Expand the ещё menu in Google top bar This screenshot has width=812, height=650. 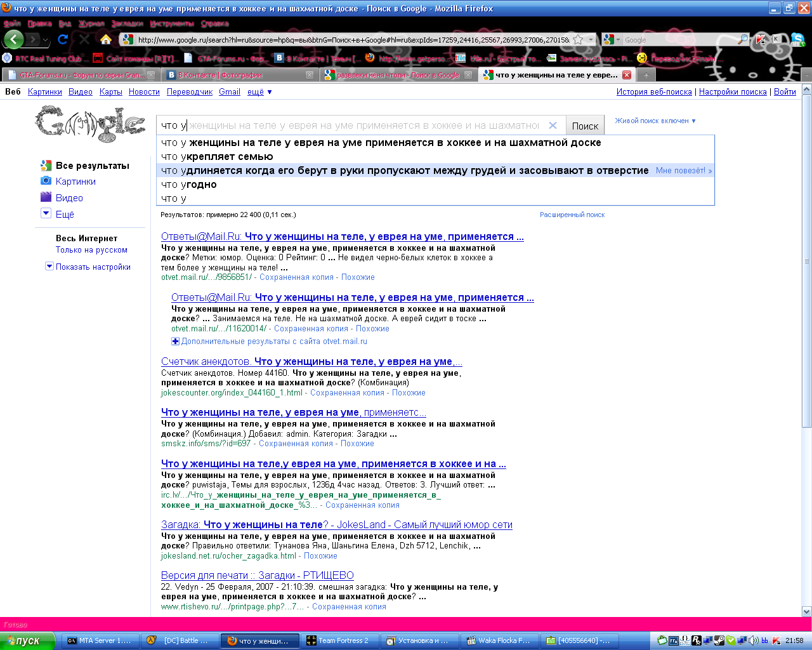(x=259, y=92)
